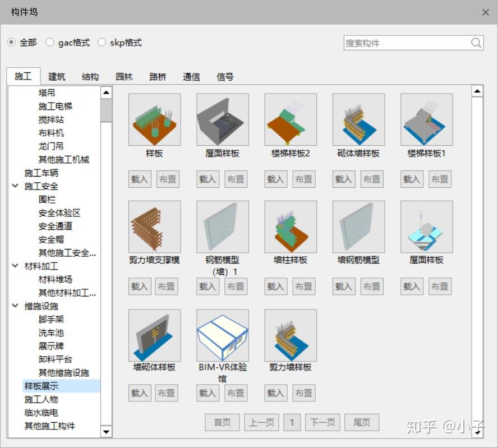The height and width of the screenshot is (448, 498).
Task: Click the 砌体墙样板 component thumbnail
Action: click(358, 119)
